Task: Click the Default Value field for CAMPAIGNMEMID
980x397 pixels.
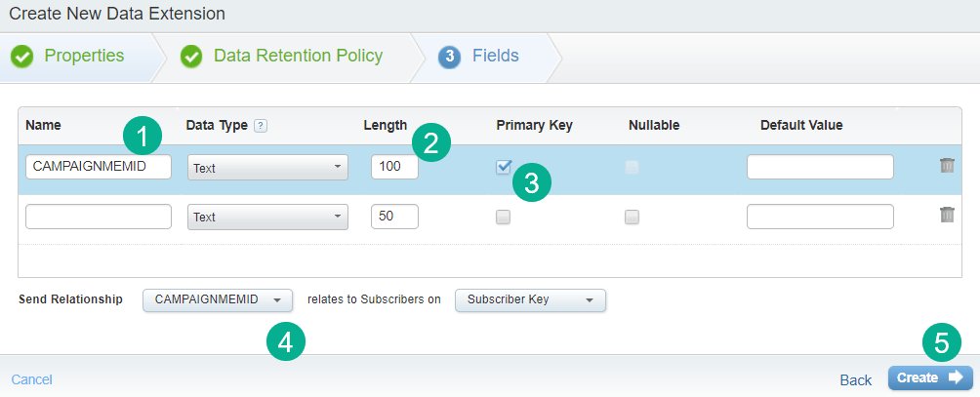Action: pyautogui.click(x=819, y=167)
